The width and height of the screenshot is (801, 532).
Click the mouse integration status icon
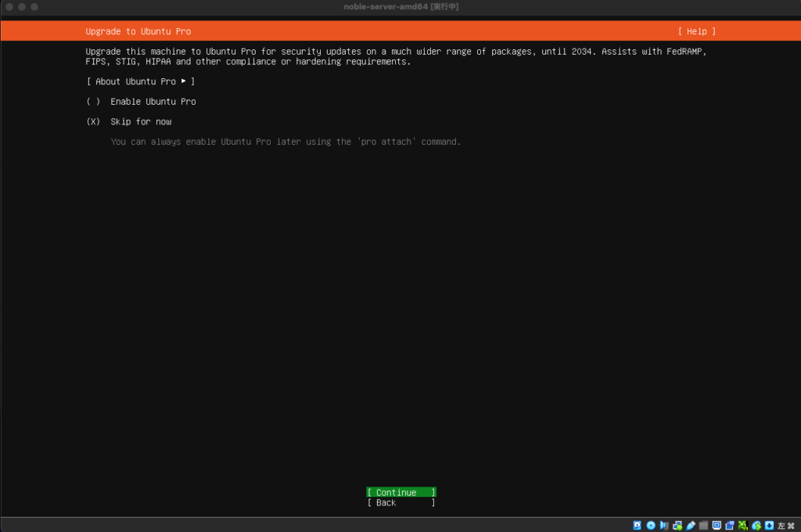tap(756, 526)
